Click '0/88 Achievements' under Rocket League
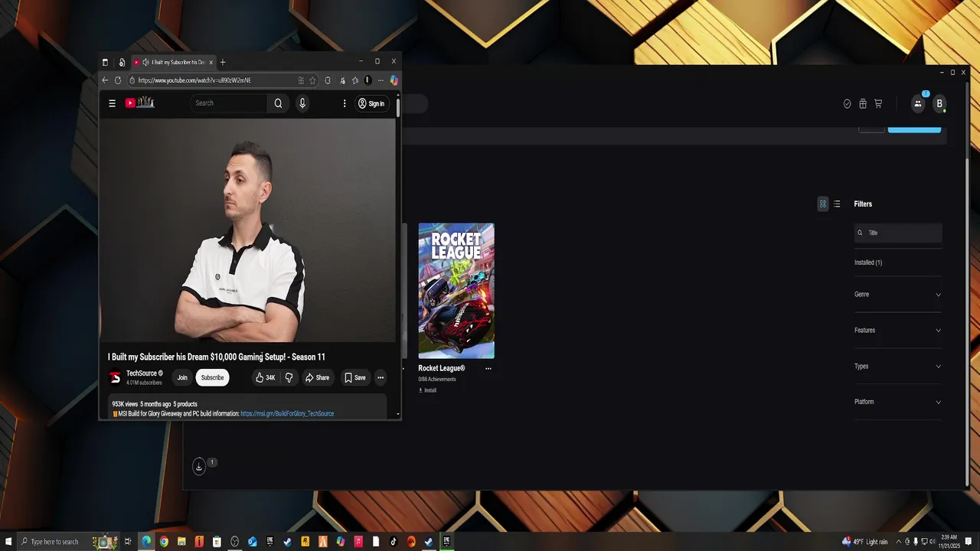Image resolution: width=980 pixels, height=551 pixels. tap(437, 380)
